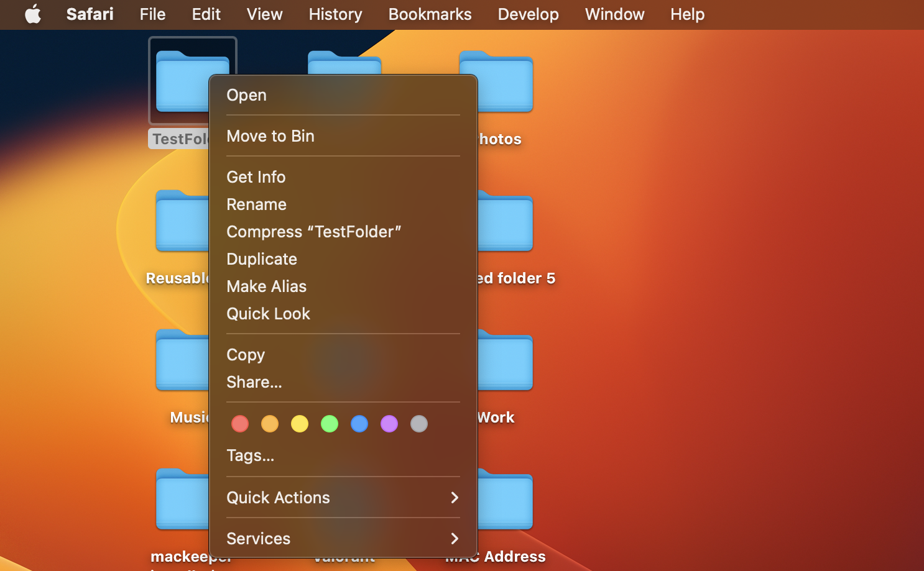
Task: Open the Develop menu
Action: coord(528,14)
